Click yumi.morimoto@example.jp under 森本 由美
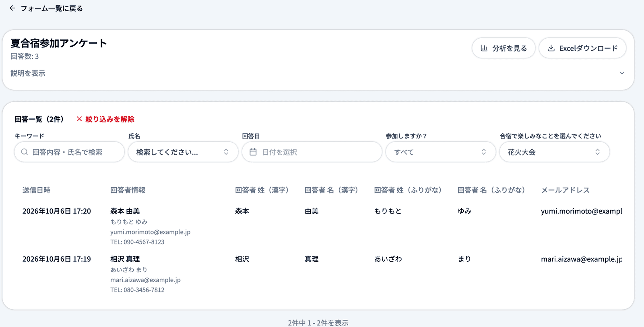Screen dimensions: 644x327 [151, 232]
